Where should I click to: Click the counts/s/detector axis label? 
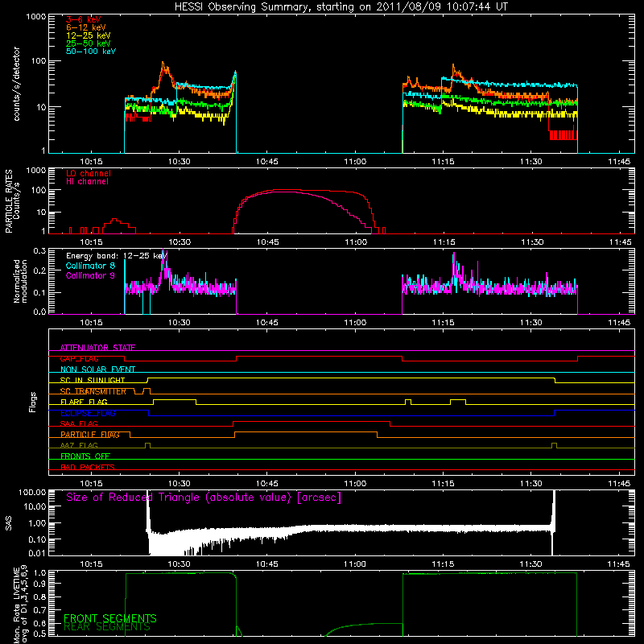(16, 84)
